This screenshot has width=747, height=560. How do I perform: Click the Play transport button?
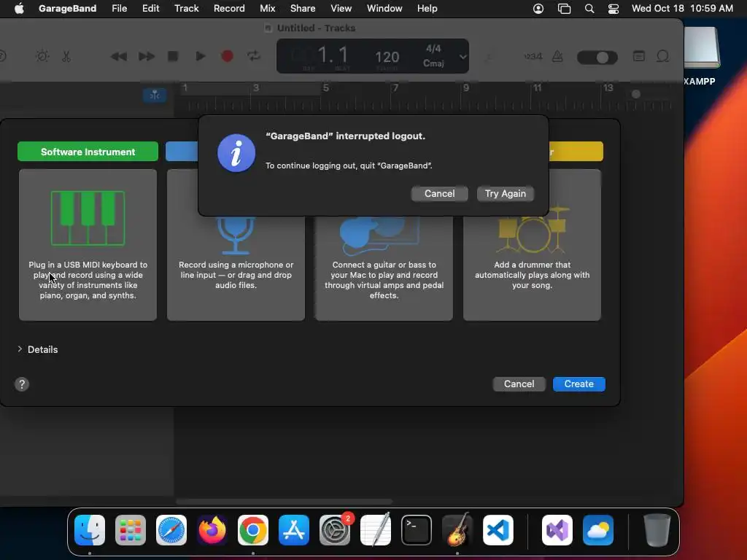(201, 57)
